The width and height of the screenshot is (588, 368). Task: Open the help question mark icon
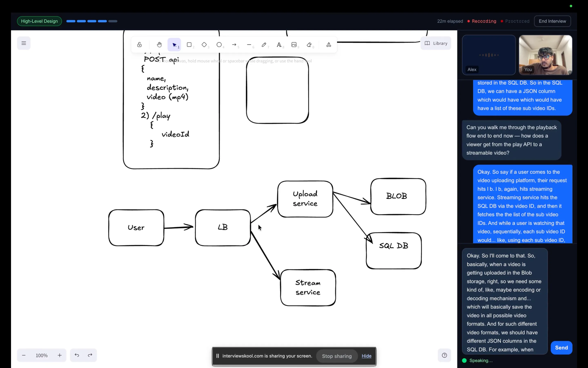click(x=444, y=355)
